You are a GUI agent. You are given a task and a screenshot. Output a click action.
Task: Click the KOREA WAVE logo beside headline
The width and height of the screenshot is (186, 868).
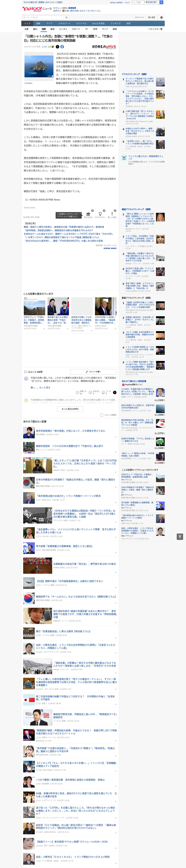coord(104,47)
